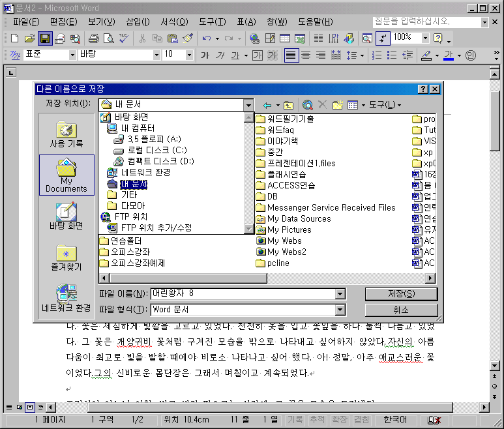Viewport: 504px width, 429px height.
Task: Toggle bulleted list button
Action: pos(392,55)
